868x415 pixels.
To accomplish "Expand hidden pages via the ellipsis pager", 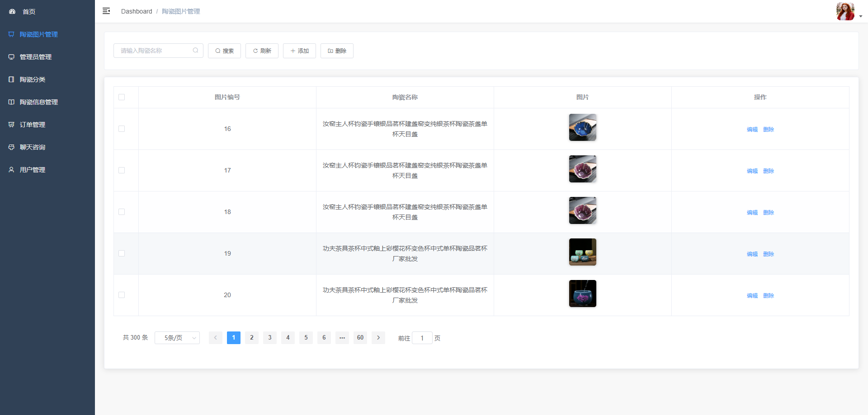I will [342, 337].
